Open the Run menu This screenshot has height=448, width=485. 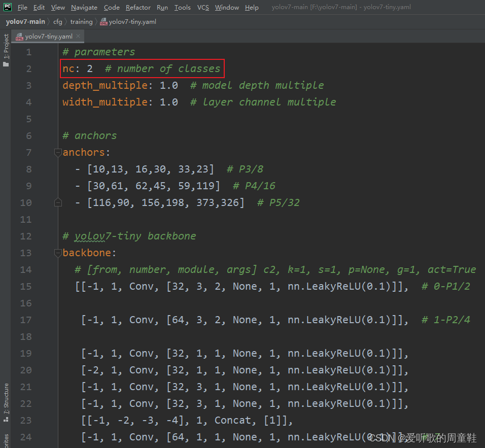click(x=162, y=7)
